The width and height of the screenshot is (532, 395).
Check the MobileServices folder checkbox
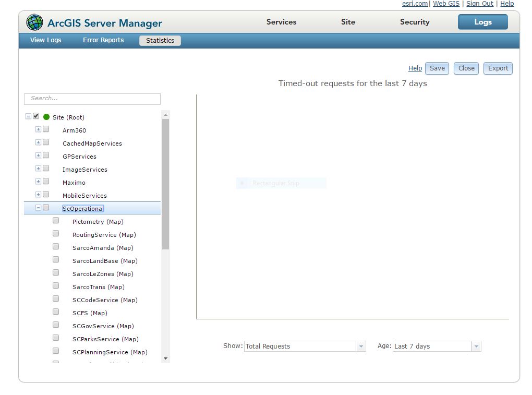pyautogui.click(x=46, y=195)
